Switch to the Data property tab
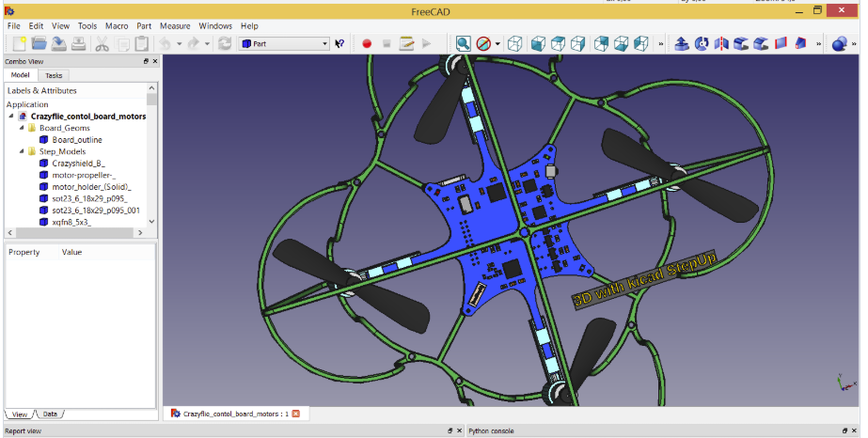868x438 pixels. (x=50, y=414)
